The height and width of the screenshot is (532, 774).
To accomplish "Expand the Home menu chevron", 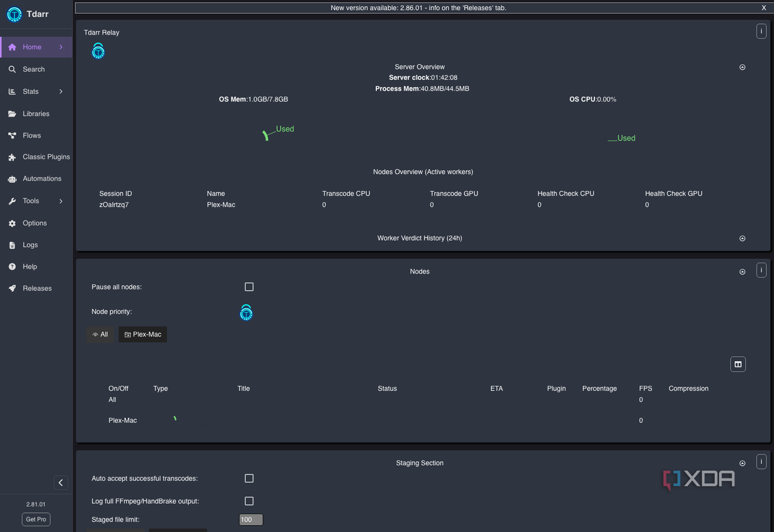I will (61, 47).
